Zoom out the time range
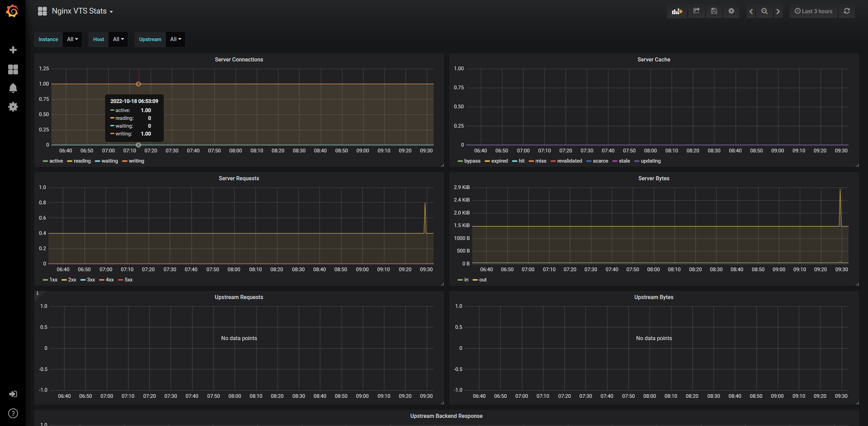Image resolution: width=868 pixels, height=426 pixels. 765,11
